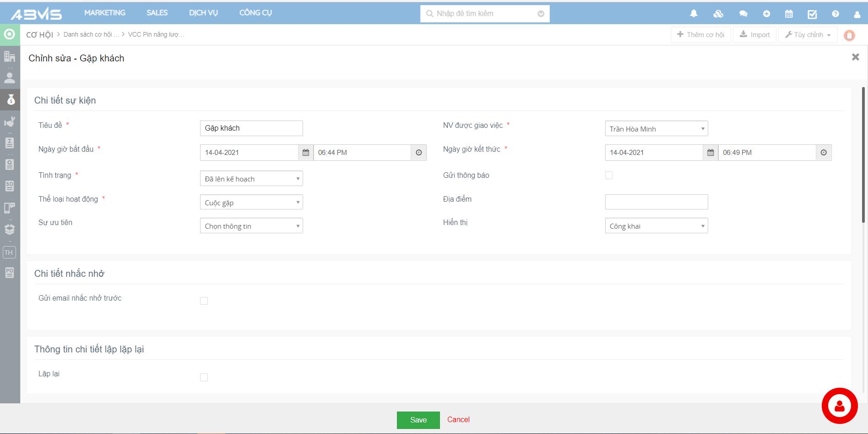Expand the Tình trạng dropdown
This screenshot has width=868, height=434.
coord(251,179)
